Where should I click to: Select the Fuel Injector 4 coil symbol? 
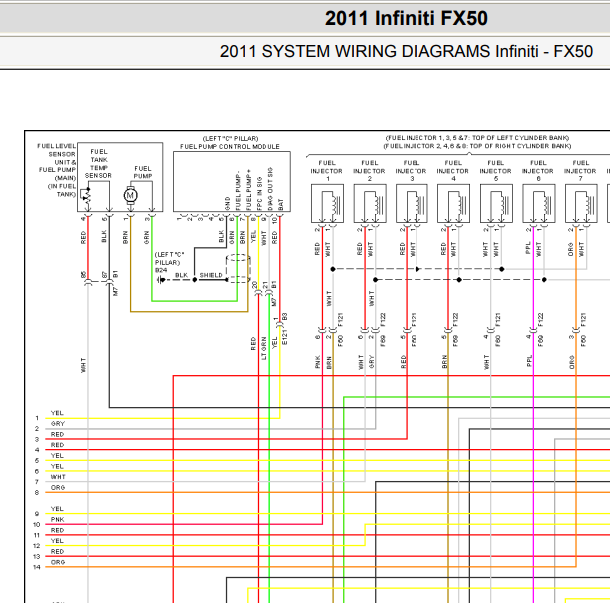[x=463, y=204]
